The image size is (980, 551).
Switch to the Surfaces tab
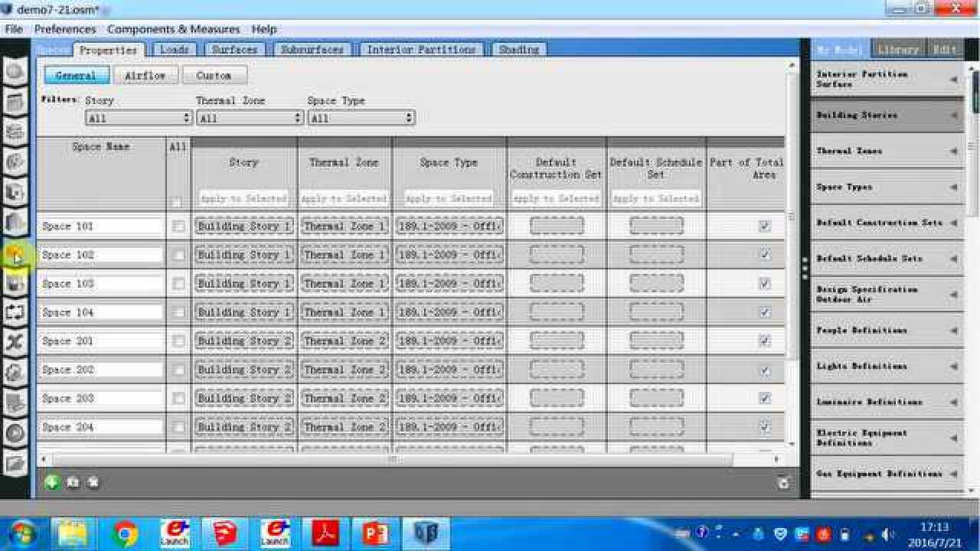tap(234, 49)
